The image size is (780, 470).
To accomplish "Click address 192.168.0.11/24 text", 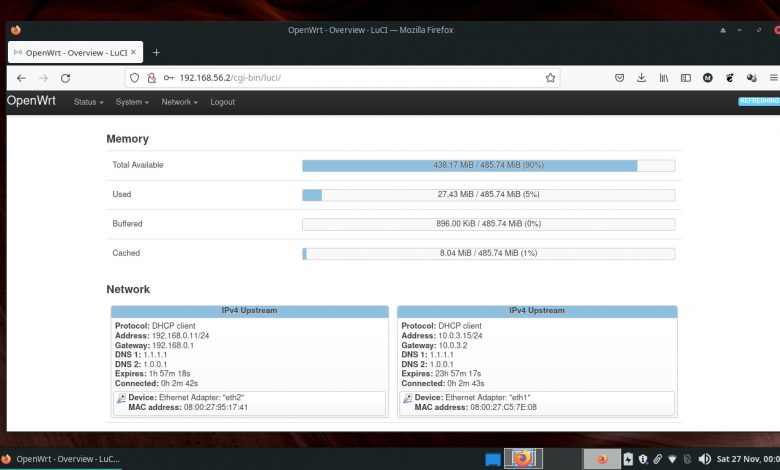I will (x=180, y=336).
